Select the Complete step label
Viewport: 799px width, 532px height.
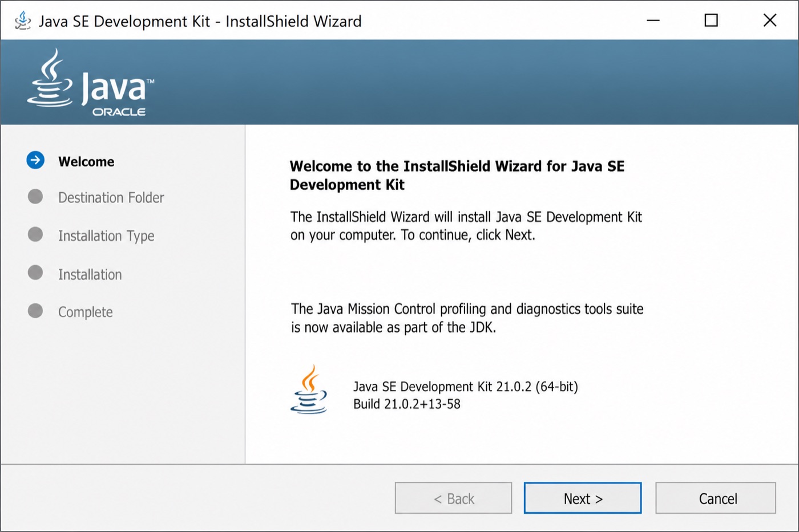(x=86, y=312)
